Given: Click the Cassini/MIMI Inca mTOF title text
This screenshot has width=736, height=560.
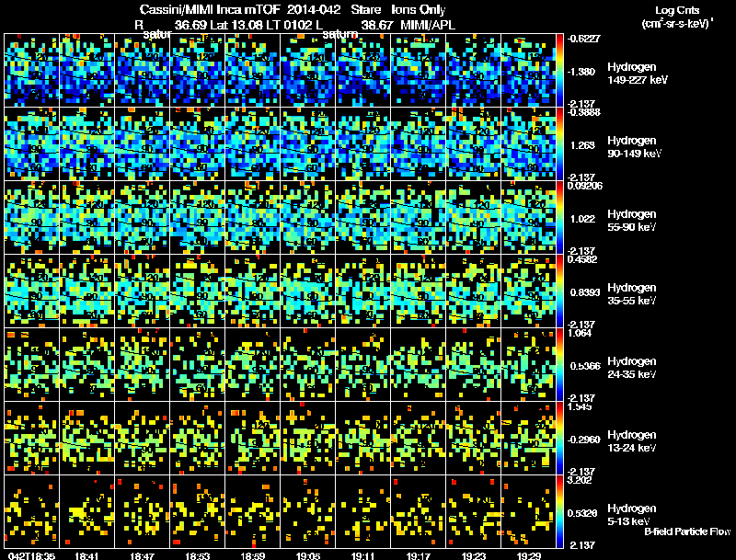Looking at the screenshot, I should [x=210, y=9].
